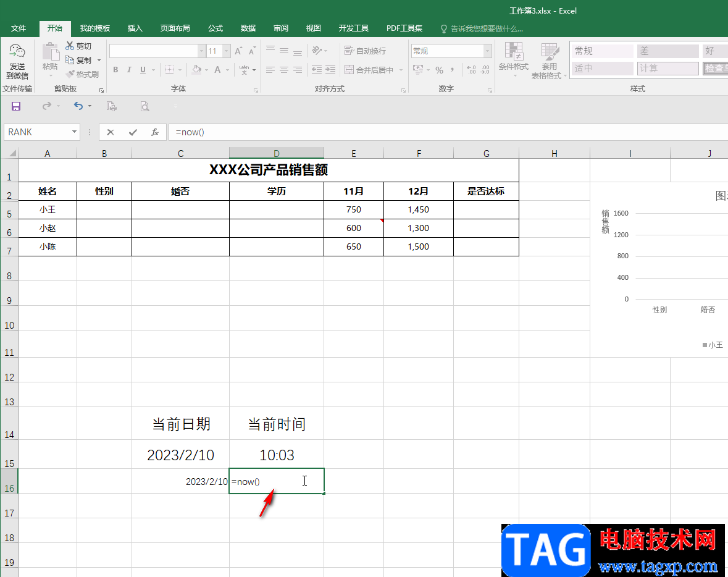Viewport: 728px width, 577px height.
Task: Apply percent style
Action: [439, 70]
